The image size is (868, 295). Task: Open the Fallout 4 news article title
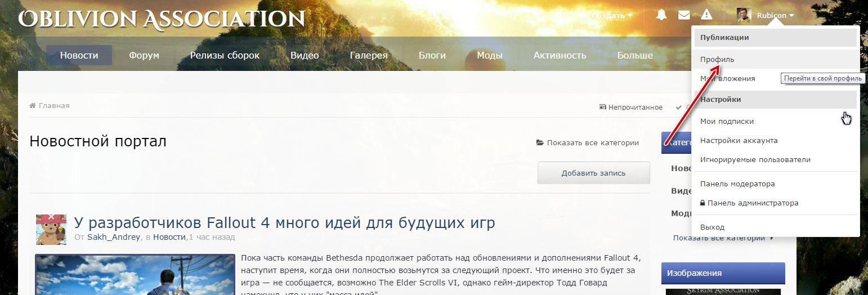tap(284, 222)
